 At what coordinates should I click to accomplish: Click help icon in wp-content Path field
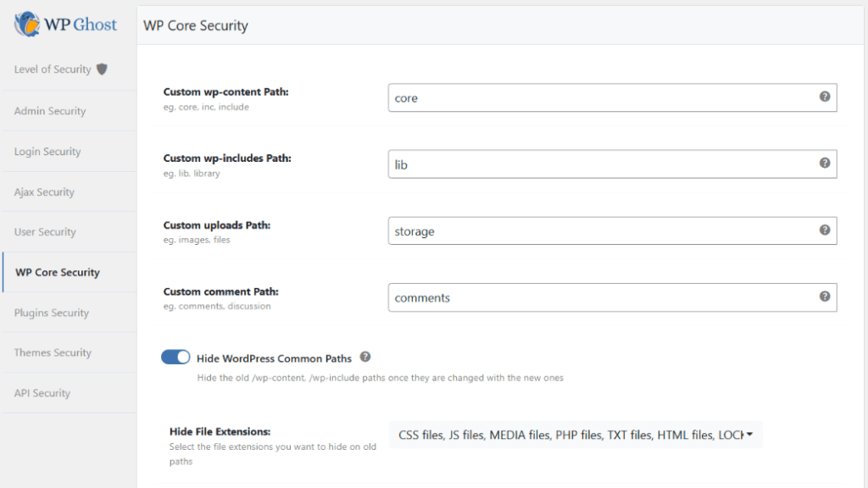point(824,97)
